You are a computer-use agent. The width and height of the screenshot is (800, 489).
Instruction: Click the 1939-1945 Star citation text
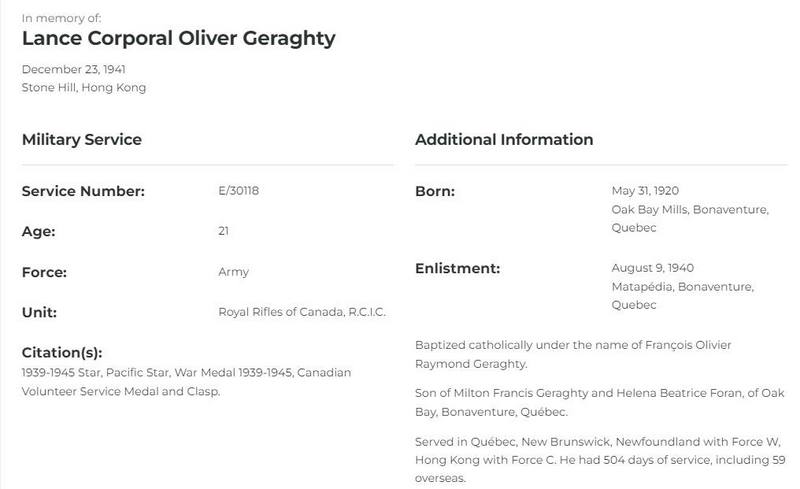point(61,373)
